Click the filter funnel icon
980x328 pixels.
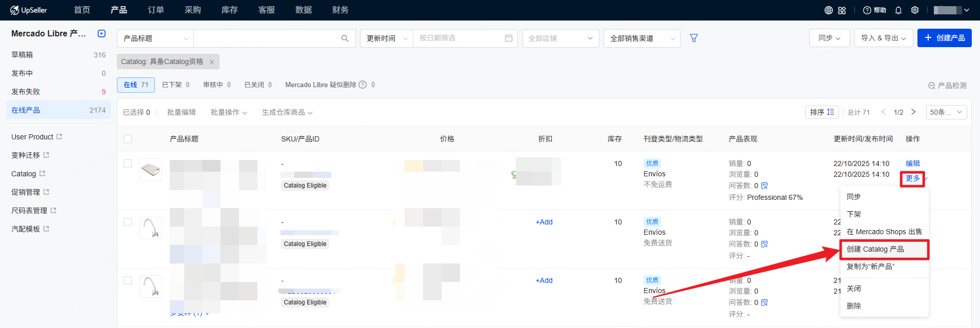694,38
